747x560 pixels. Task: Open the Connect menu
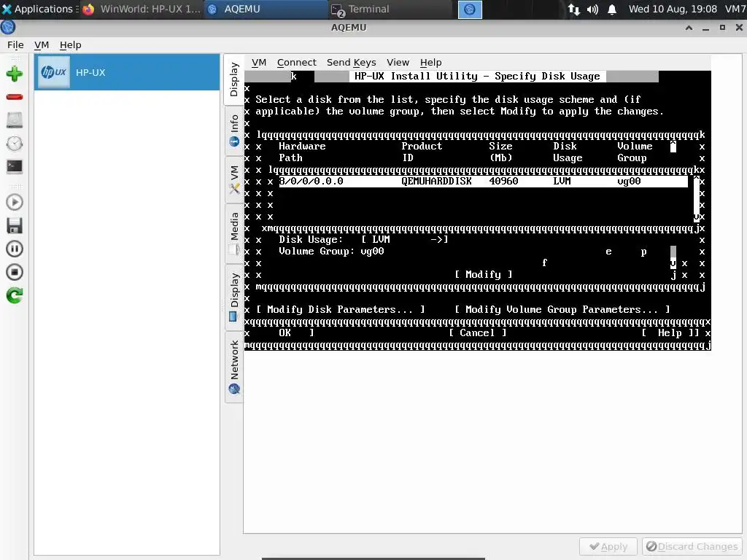297,63
